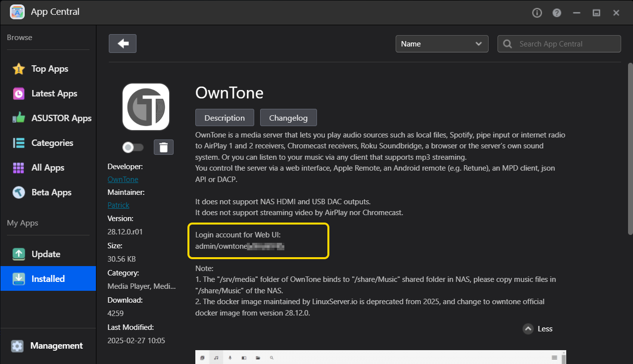Open the OwnTone developer link
Image resolution: width=633 pixels, height=364 pixels.
123,179
